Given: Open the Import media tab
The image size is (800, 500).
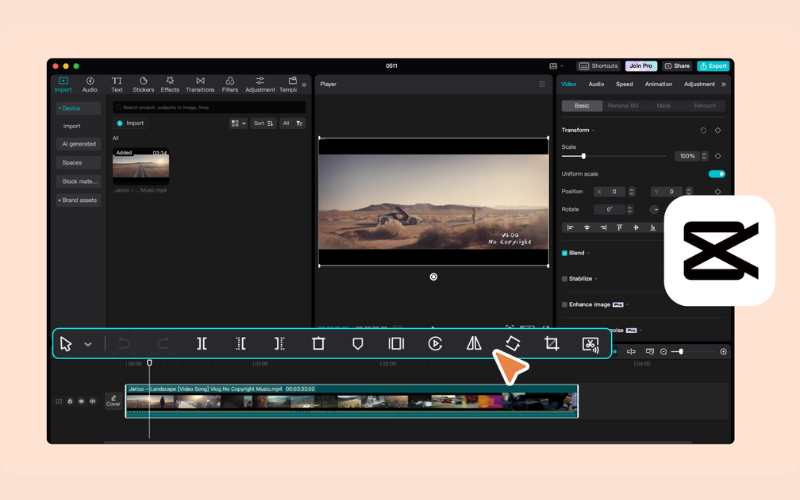Looking at the screenshot, I should tap(63, 85).
